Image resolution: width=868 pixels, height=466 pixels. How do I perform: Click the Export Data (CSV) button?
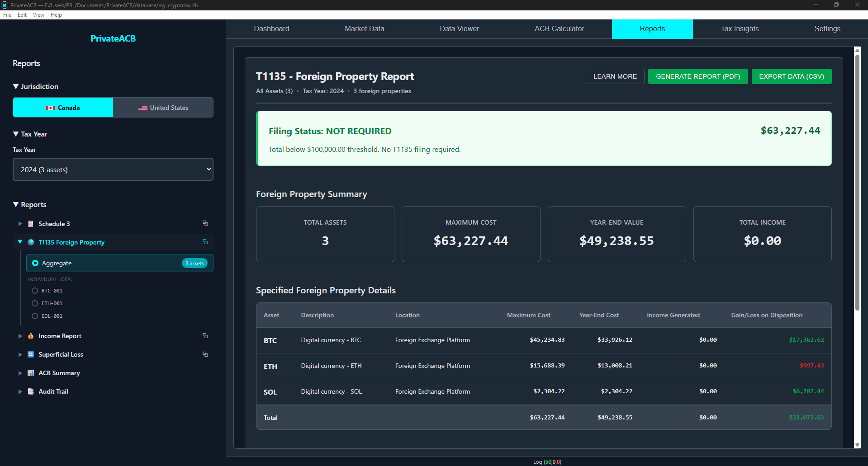click(791, 76)
